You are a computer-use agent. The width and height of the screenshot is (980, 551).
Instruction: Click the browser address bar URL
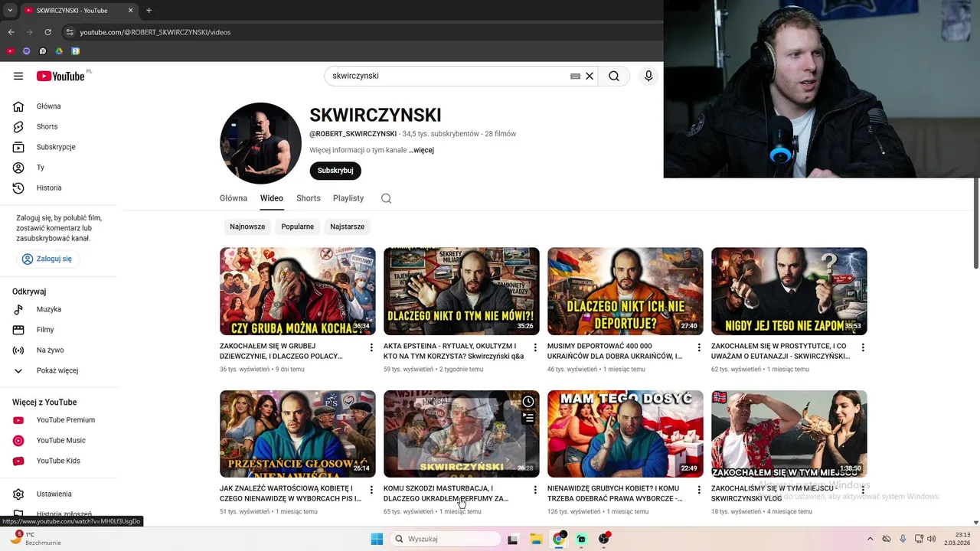tap(155, 32)
